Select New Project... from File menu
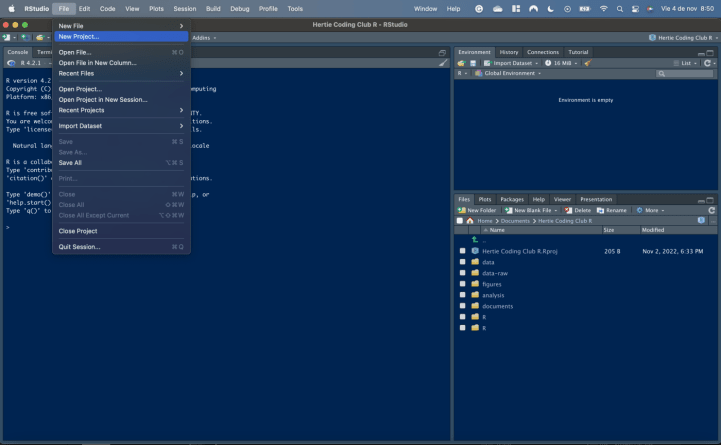The width and height of the screenshot is (721, 445). (121, 37)
